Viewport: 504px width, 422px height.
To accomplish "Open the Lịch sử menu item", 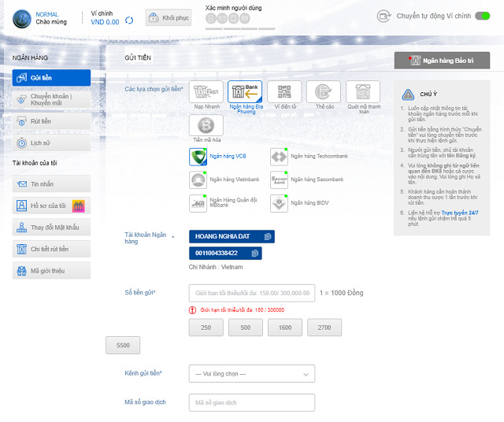I will pos(51,143).
